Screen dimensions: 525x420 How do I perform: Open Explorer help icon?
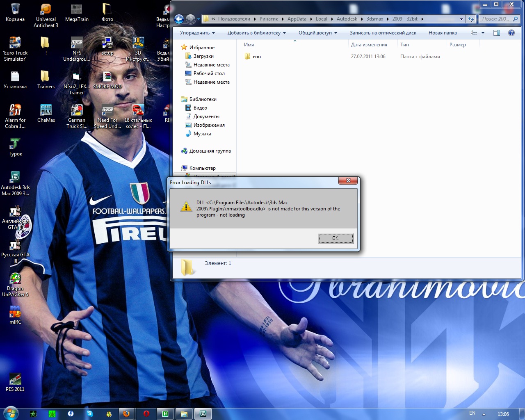(511, 33)
